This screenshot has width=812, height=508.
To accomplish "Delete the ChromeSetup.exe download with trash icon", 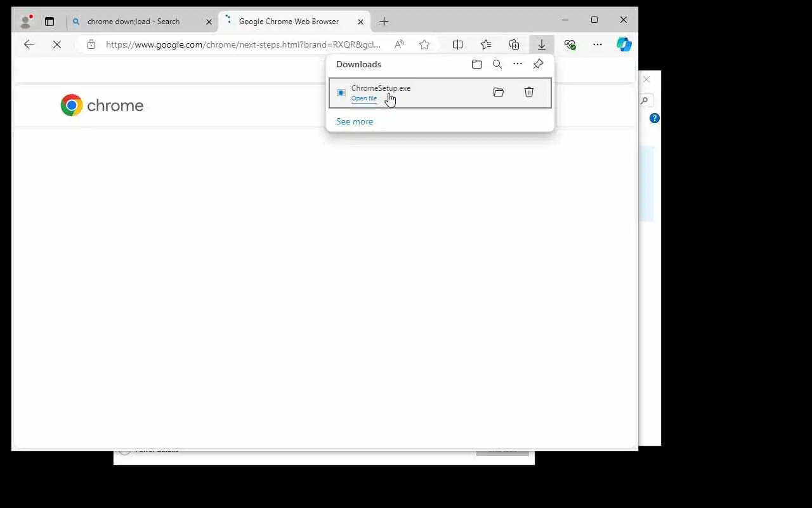I will tap(529, 92).
